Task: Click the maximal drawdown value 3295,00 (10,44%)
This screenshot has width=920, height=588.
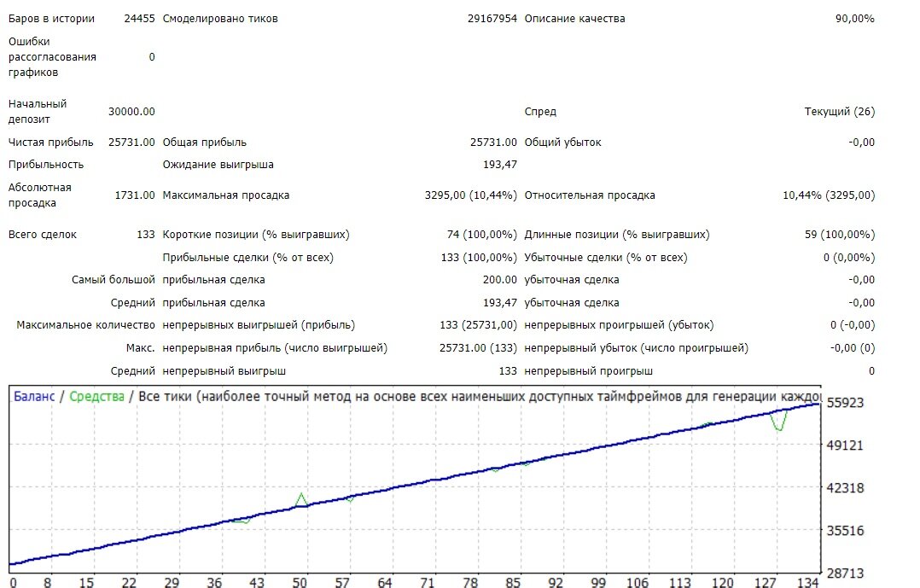Action: tap(470, 195)
